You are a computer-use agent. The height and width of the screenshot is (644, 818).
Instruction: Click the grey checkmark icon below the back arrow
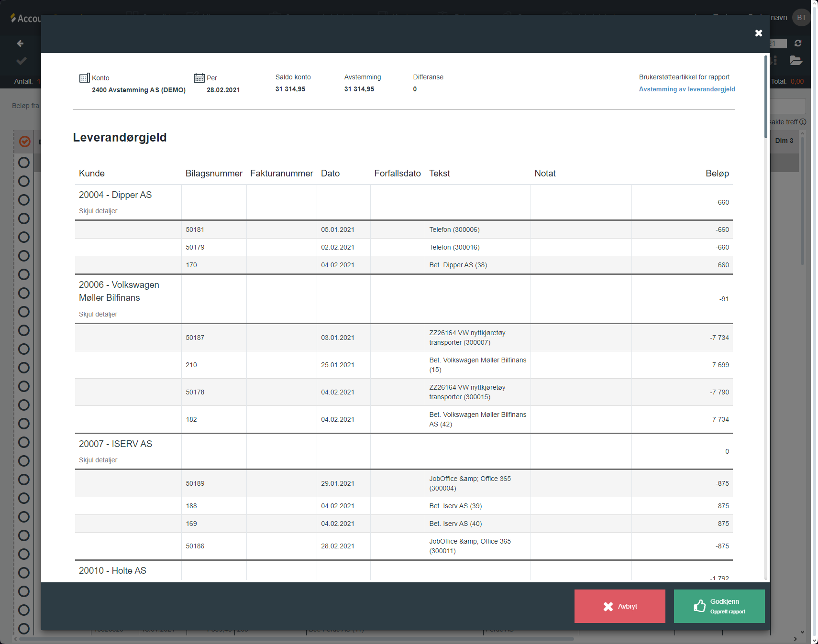[21, 61]
